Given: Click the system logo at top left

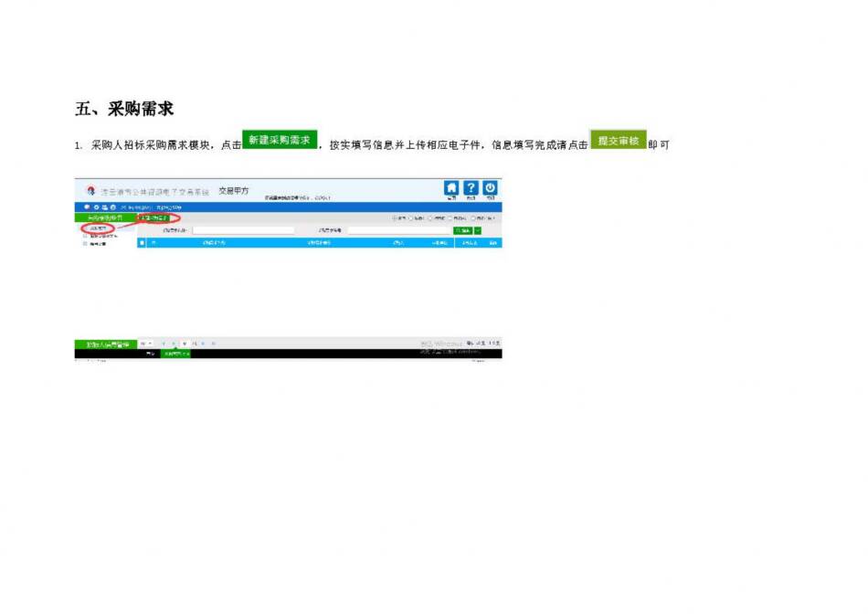Looking at the screenshot, I should [x=90, y=191].
